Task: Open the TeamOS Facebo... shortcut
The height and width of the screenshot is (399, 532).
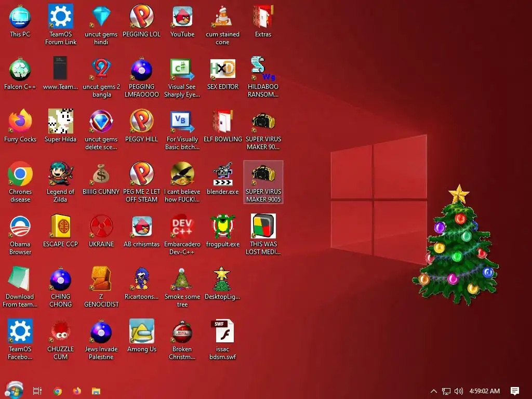Action: tap(20, 339)
